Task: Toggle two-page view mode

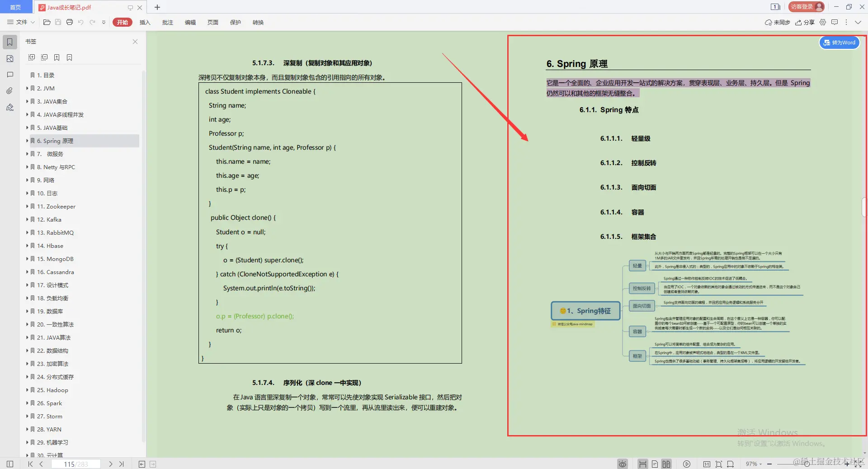Action: coord(666,464)
